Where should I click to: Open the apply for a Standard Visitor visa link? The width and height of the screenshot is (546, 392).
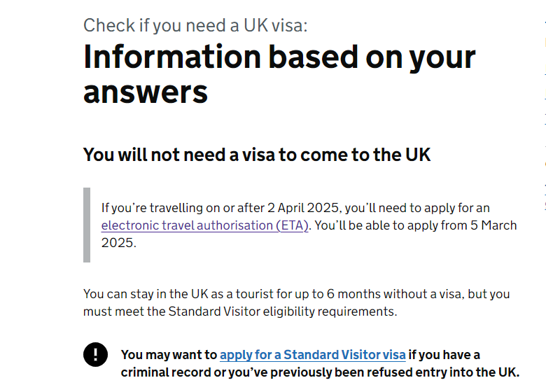(313, 355)
